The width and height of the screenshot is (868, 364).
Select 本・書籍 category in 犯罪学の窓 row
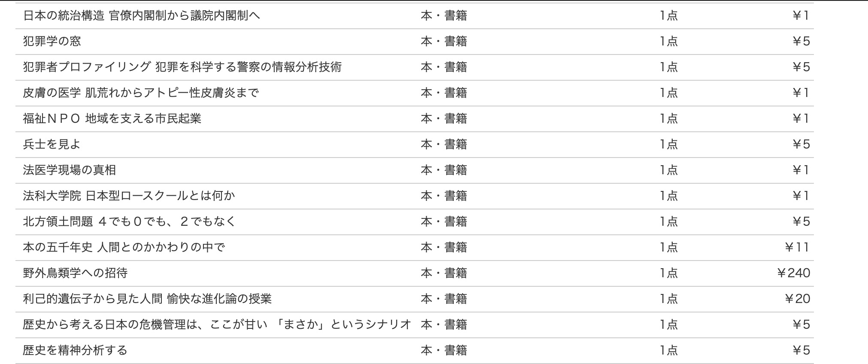tap(444, 42)
